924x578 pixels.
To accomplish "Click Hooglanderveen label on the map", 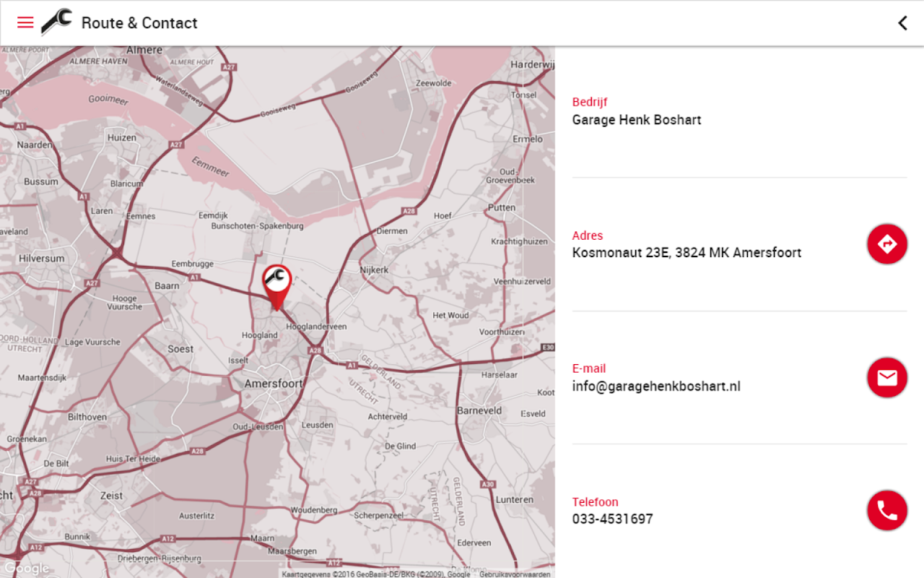I will pyautogui.click(x=316, y=327).
